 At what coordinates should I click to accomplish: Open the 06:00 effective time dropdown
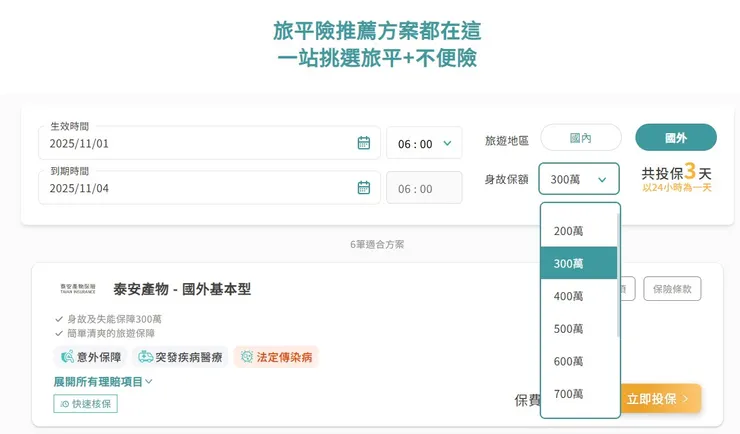[x=424, y=143]
